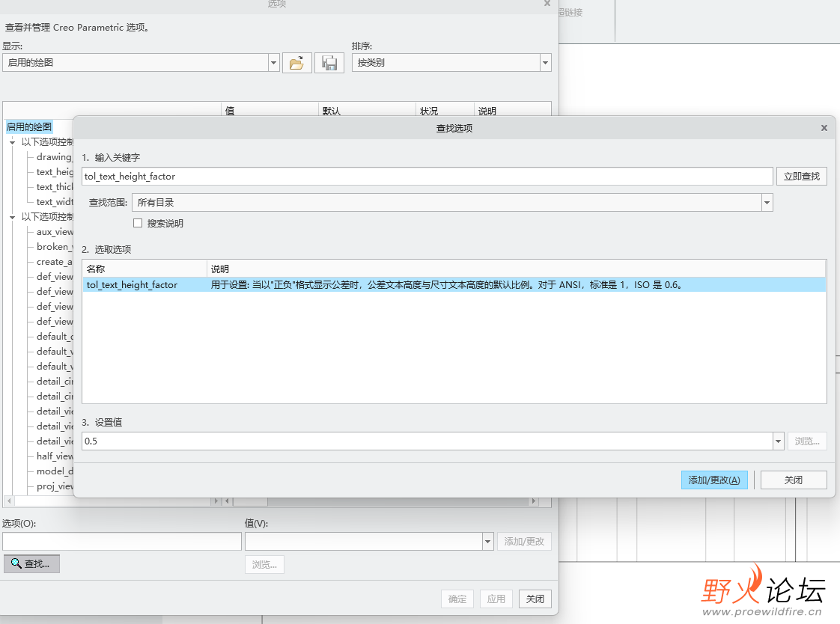840x624 pixels.
Task: Select the tol_text_height_factor result row
Action: [454, 285]
